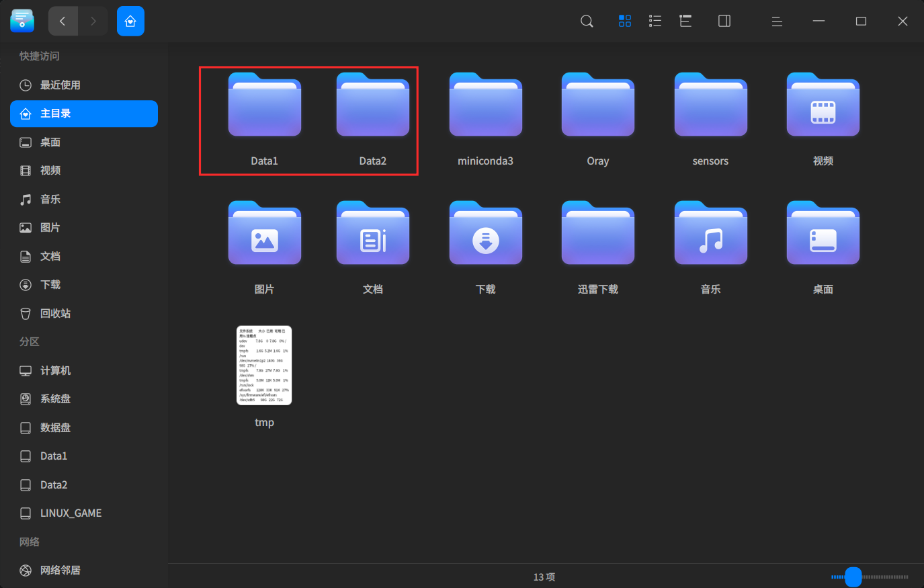Select the Data1 folder icon
This screenshot has height=588, width=924.
click(x=265, y=104)
